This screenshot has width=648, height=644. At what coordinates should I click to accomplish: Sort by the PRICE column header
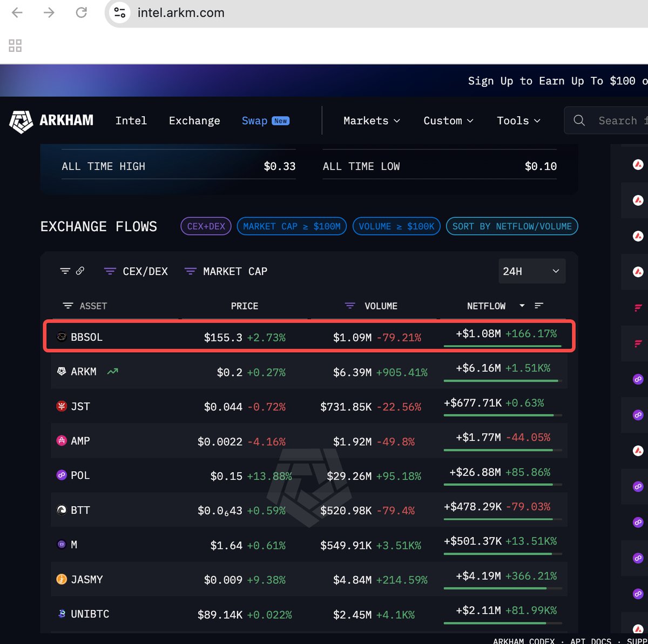click(245, 306)
